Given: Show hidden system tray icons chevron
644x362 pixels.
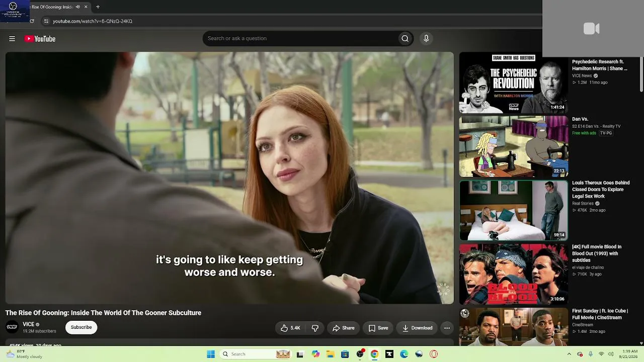Looking at the screenshot, I should 569,354.
